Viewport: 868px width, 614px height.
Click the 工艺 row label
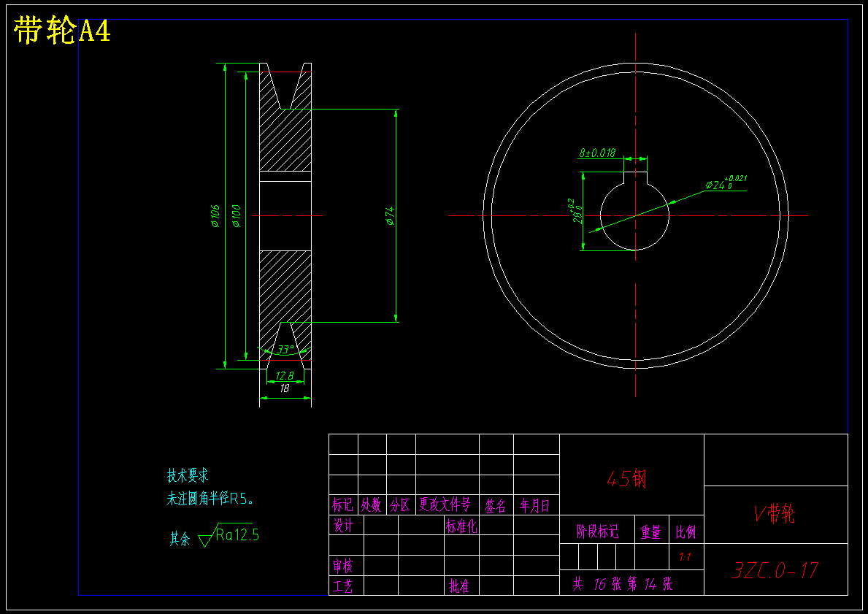click(x=342, y=586)
